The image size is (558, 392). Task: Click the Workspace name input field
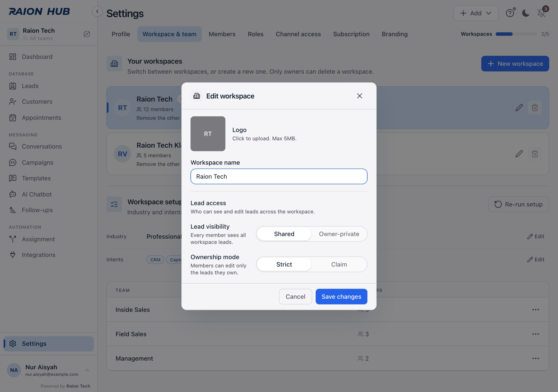(279, 177)
